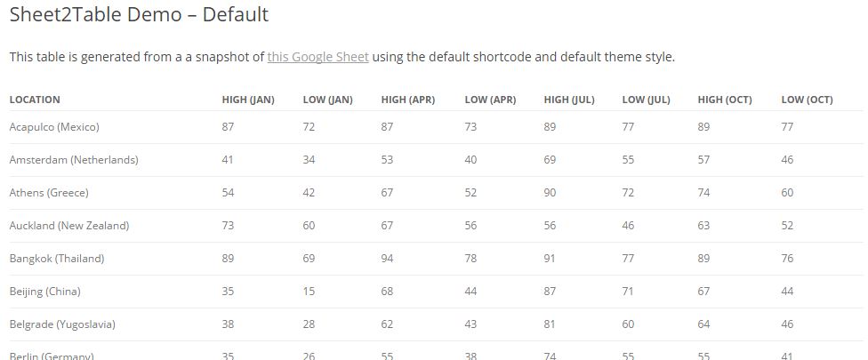Select the Beijing (China) row label
This screenshot has width=868, height=360.
pyautogui.click(x=44, y=292)
